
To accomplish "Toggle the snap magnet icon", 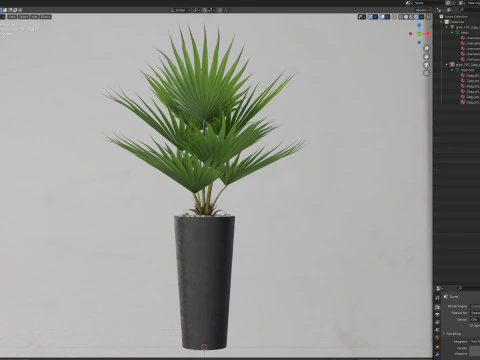I will 204,10.
